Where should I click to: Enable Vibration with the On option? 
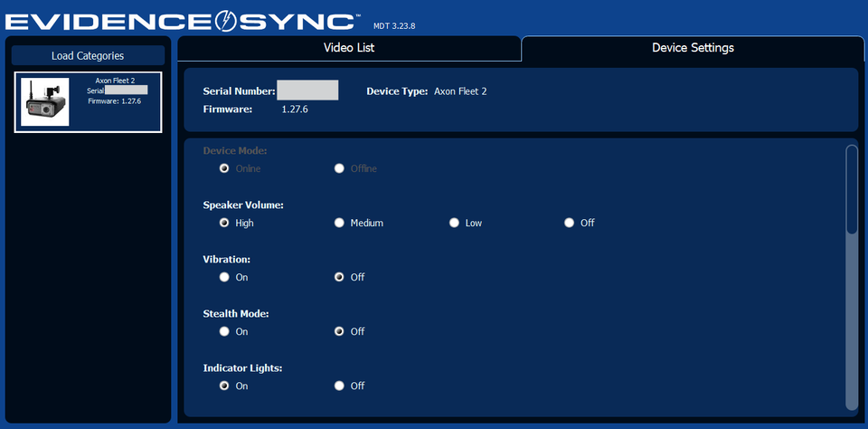[224, 277]
